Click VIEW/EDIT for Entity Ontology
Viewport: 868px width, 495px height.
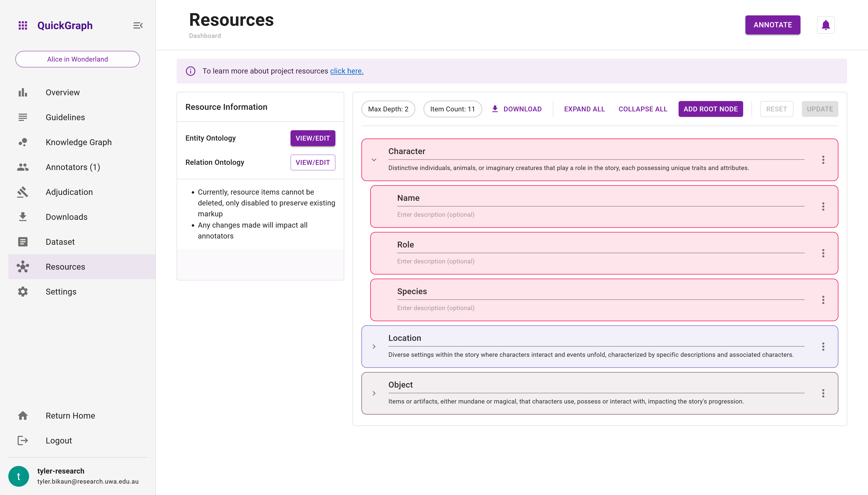coord(312,138)
